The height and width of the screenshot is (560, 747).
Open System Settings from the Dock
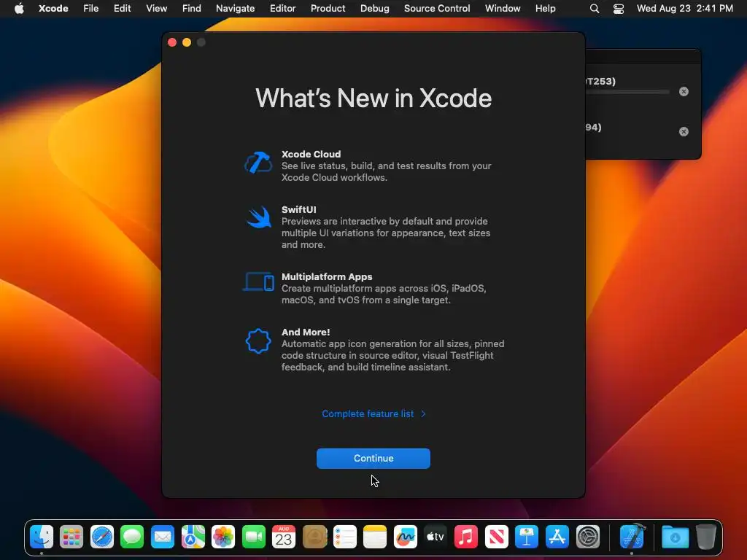587,537
